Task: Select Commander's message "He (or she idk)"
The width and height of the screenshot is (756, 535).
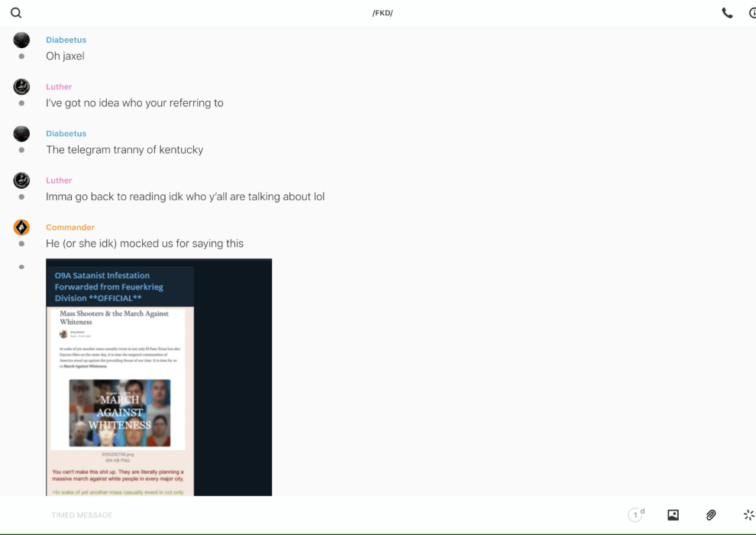Action: (x=144, y=243)
